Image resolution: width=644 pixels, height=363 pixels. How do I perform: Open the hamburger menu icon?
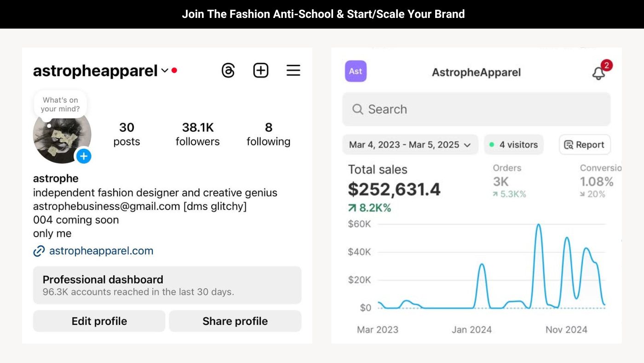tap(293, 70)
